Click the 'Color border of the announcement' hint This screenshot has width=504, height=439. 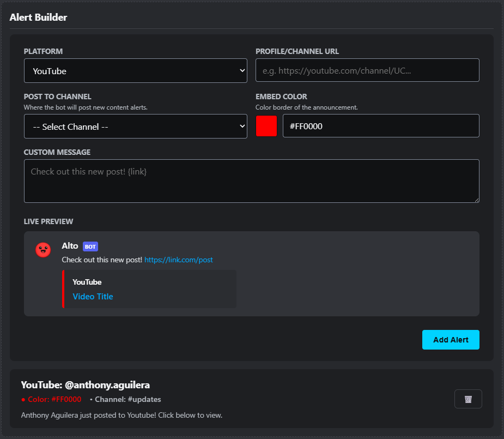click(306, 107)
